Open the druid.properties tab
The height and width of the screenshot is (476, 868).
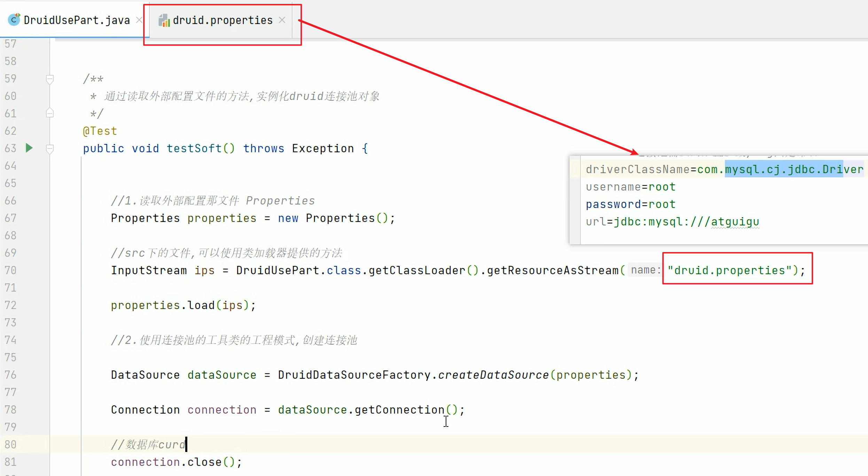coord(222,20)
